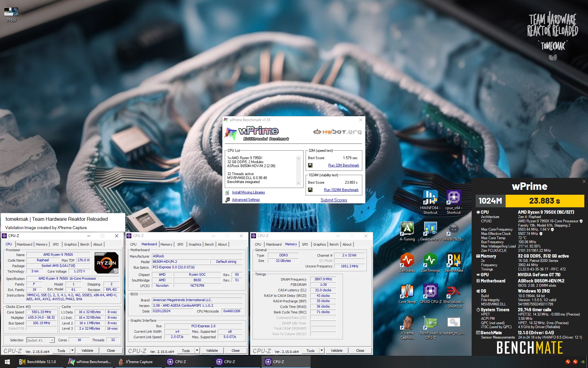588x368 pixels.
Task: Click the Uncore Frequency 1951.3 MHz value
Action: tap(349, 266)
